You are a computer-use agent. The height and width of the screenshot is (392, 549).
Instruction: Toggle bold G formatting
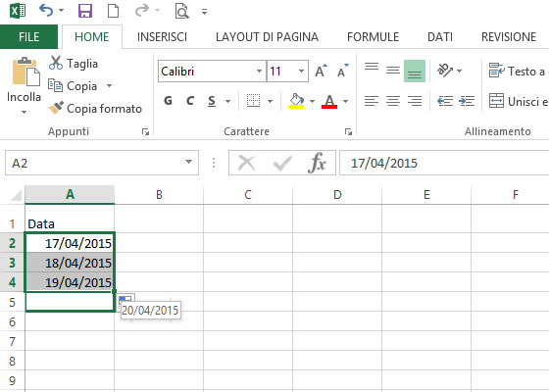coord(168,101)
